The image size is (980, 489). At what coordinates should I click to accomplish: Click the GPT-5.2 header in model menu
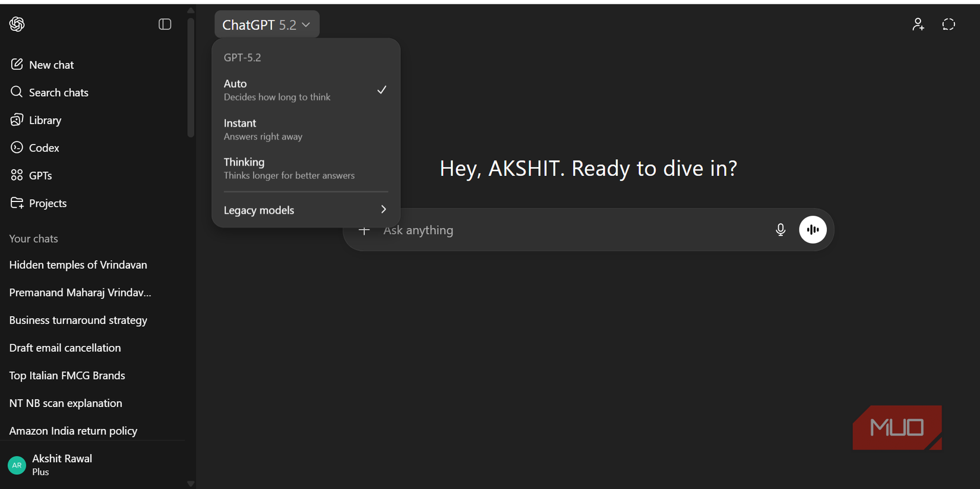[x=242, y=58]
